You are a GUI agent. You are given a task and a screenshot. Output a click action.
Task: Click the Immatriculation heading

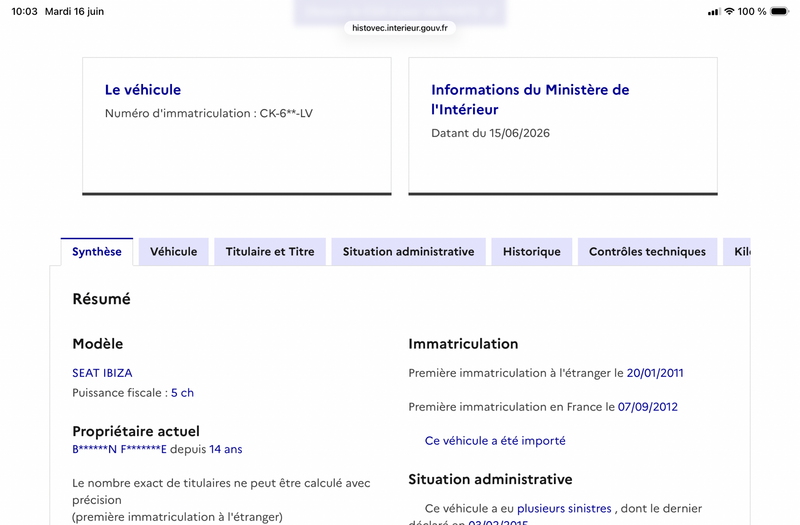(463, 344)
